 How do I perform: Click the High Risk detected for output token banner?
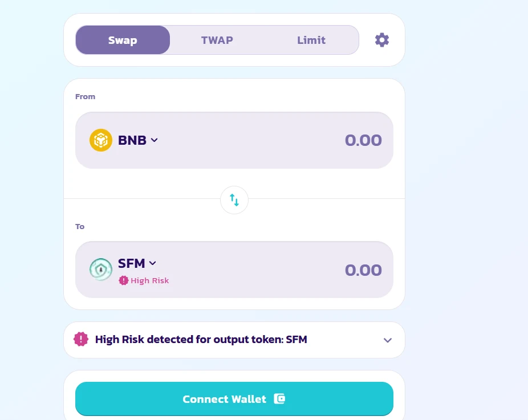[234, 340]
